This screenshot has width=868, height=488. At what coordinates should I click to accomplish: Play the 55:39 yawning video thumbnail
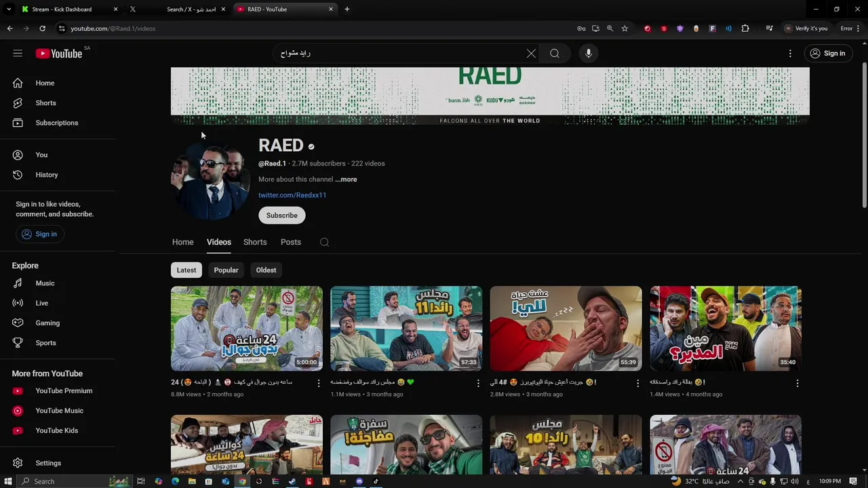click(x=566, y=328)
